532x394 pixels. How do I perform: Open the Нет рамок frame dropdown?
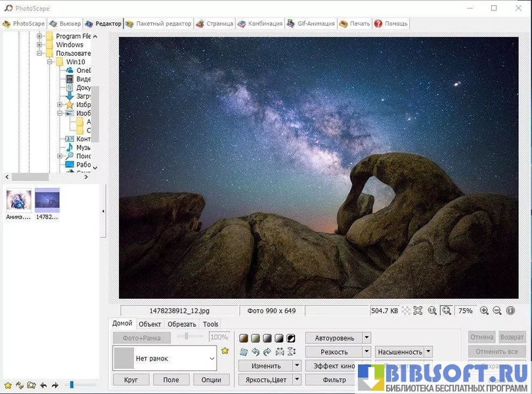211,359
